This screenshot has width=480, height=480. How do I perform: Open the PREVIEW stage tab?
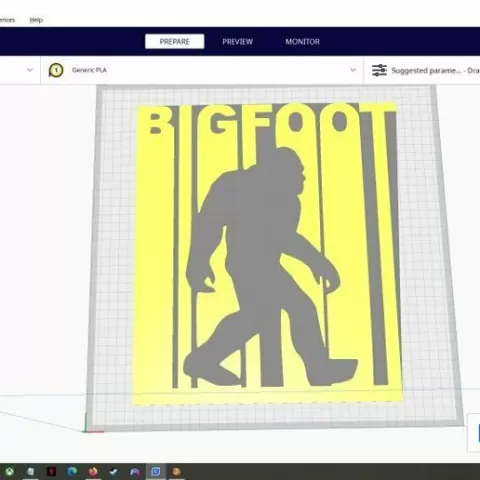point(238,42)
